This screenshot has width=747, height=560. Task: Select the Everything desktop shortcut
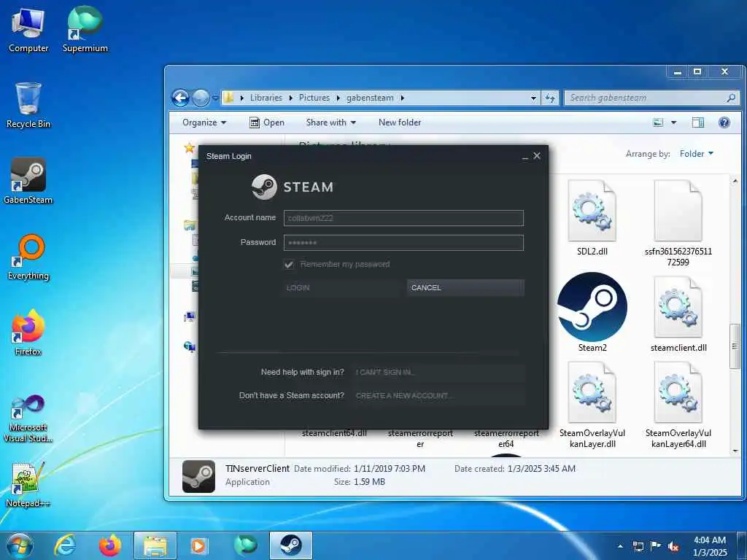[x=28, y=257]
